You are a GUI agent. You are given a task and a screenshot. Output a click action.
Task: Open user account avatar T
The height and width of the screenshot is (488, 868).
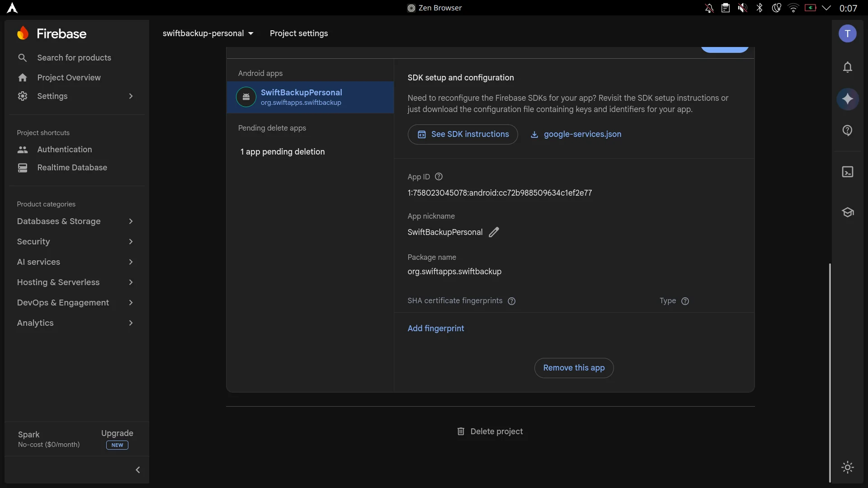(x=848, y=33)
